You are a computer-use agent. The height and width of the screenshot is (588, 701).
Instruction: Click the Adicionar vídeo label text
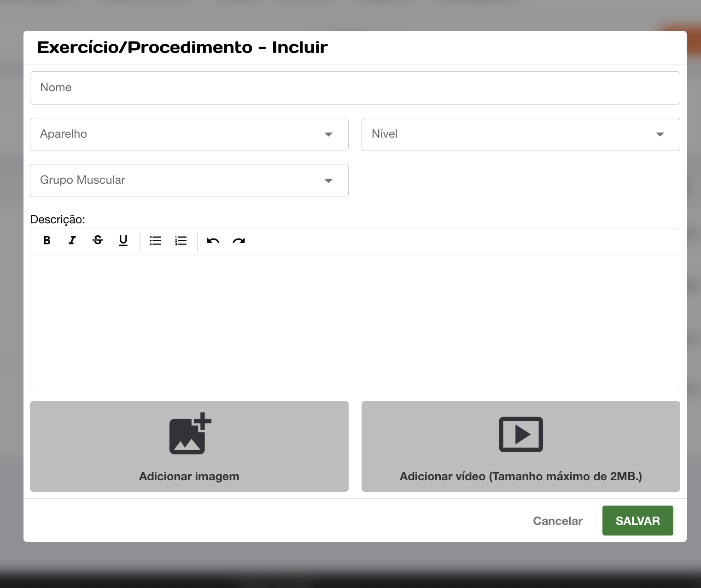(520, 476)
